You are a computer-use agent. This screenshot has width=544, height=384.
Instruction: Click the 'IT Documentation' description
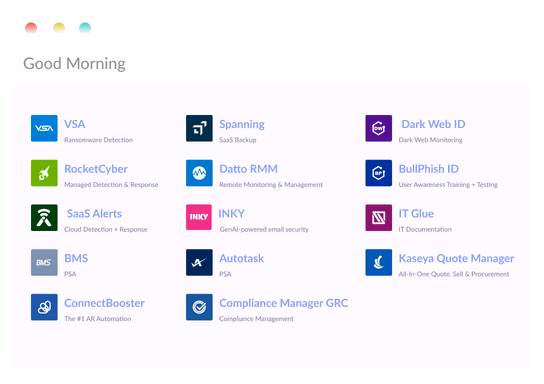pyautogui.click(x=425, y=229)
